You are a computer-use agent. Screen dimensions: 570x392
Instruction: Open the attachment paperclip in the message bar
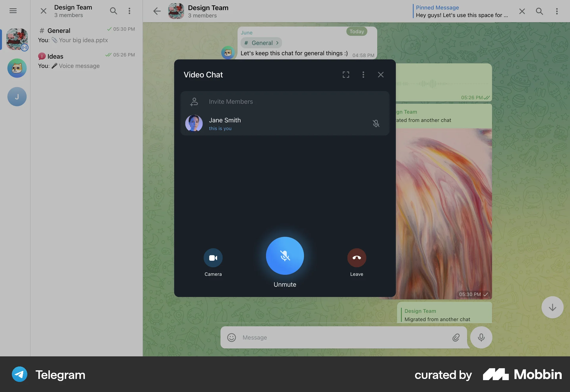(456, 337)
